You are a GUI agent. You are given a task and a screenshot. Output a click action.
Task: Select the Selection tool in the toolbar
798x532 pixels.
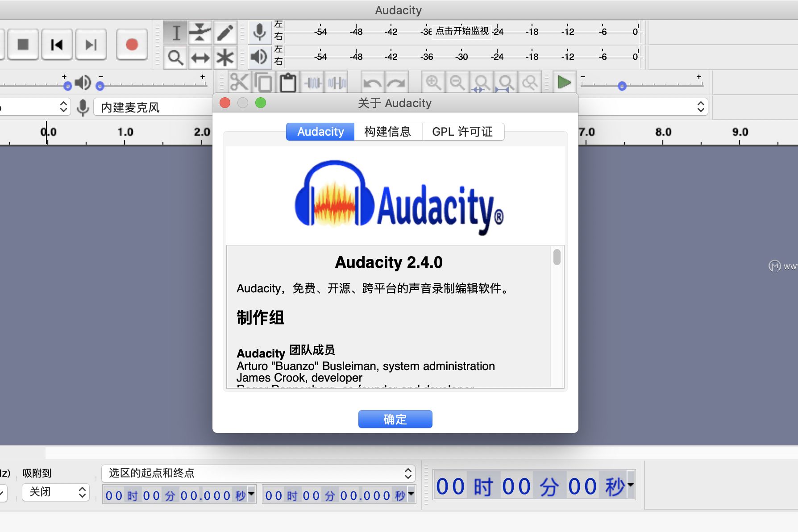pyautogui.click(x=175, y=32)
